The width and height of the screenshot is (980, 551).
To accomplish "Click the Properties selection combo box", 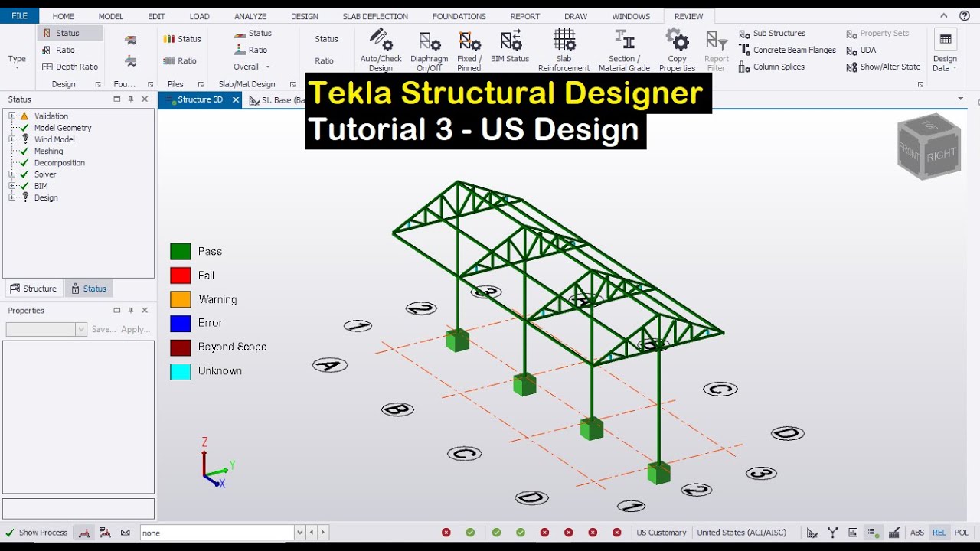I will [46, 329].
